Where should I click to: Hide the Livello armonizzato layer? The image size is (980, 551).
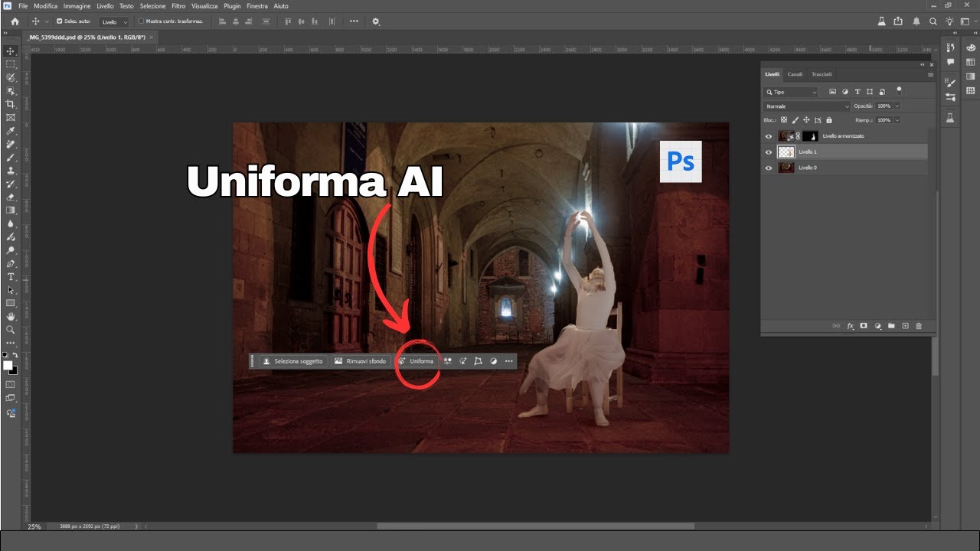[x=769, y=136]
